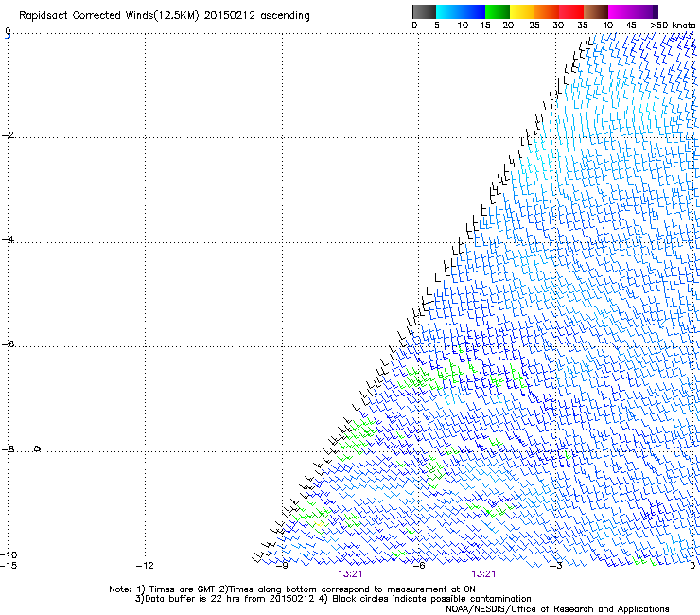Click the first purple '13:21' time label

coord(350,574)
